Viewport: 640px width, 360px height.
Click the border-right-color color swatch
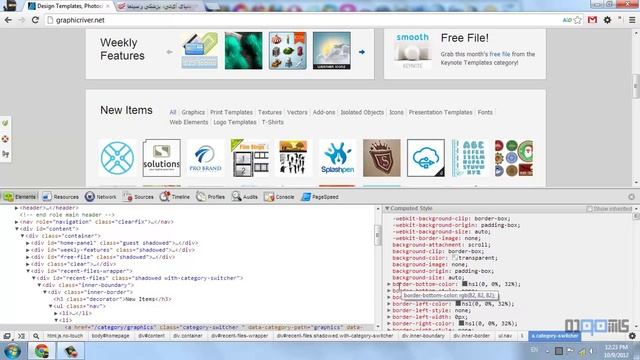461,323
